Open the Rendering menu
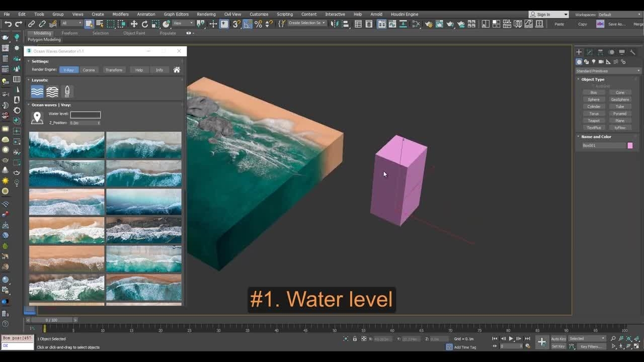The height and width of the screenshot is (362, 644). [206, 14]
